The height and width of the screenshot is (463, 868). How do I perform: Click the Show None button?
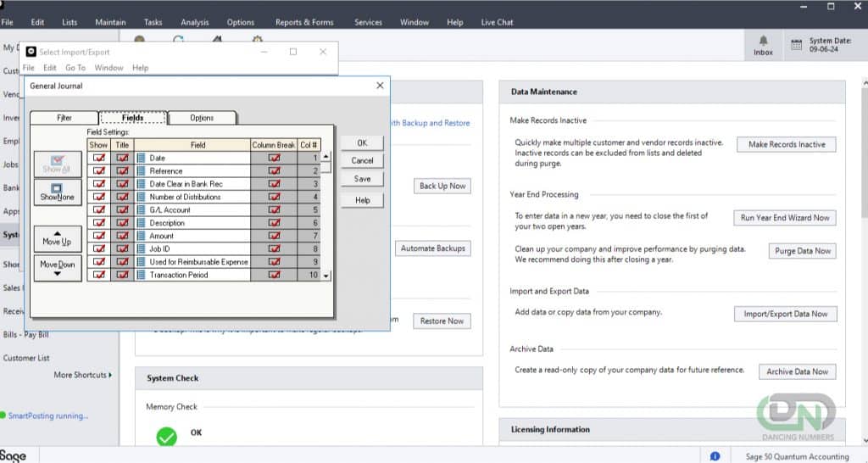58,192
